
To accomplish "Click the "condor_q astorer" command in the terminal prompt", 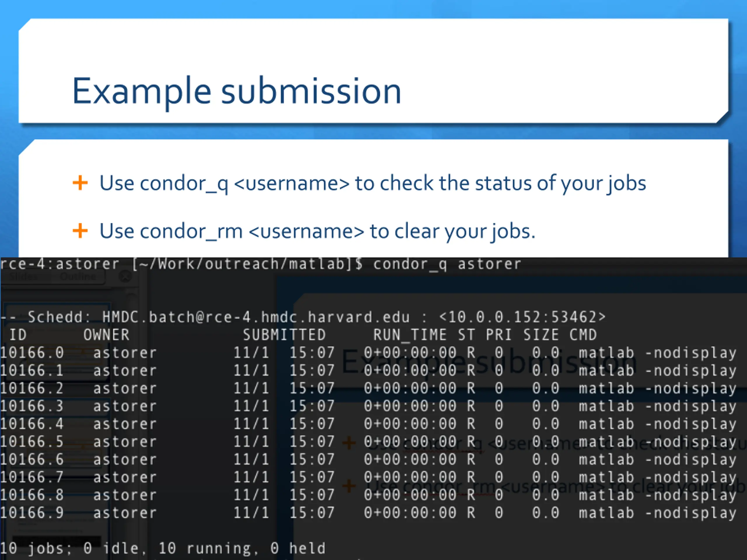I will [447, 264].
